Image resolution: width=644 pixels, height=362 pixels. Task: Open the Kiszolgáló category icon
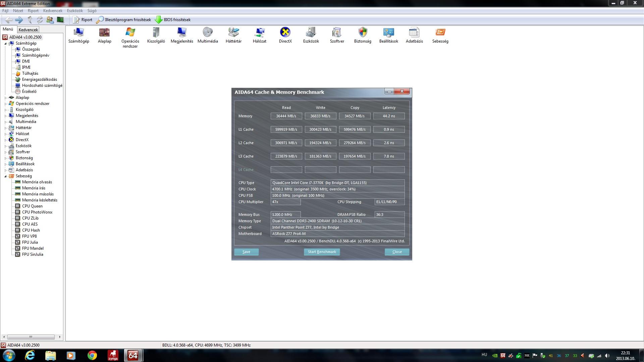(156, 35)
